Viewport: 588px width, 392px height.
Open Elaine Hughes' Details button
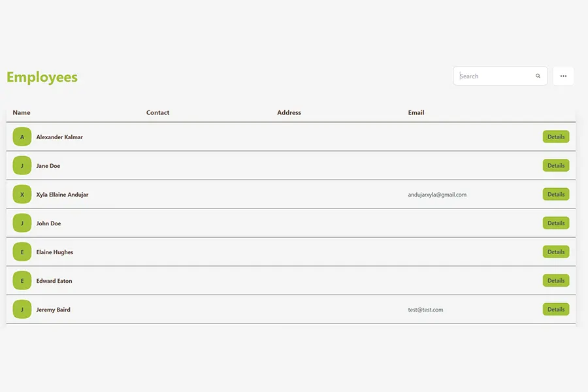pos(555,252)
